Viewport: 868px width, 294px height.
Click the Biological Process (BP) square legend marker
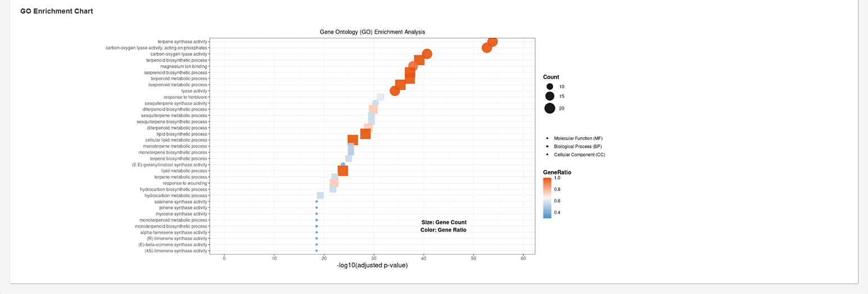pos(547,146)
